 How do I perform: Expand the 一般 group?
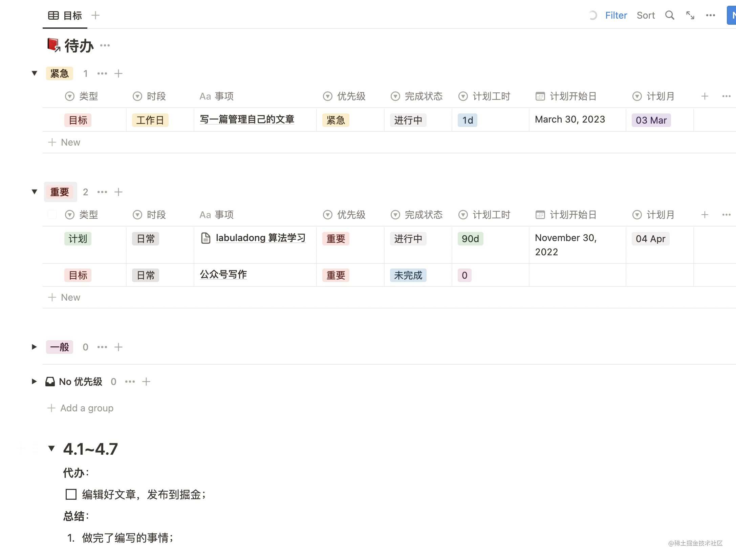[34, 347]
